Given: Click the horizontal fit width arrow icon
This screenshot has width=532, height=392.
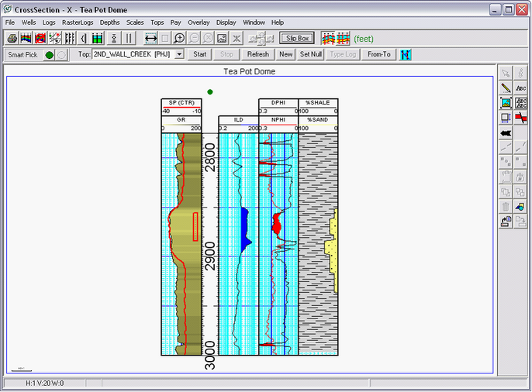Looking at the screenshot, I should click(x=151, y=38).
